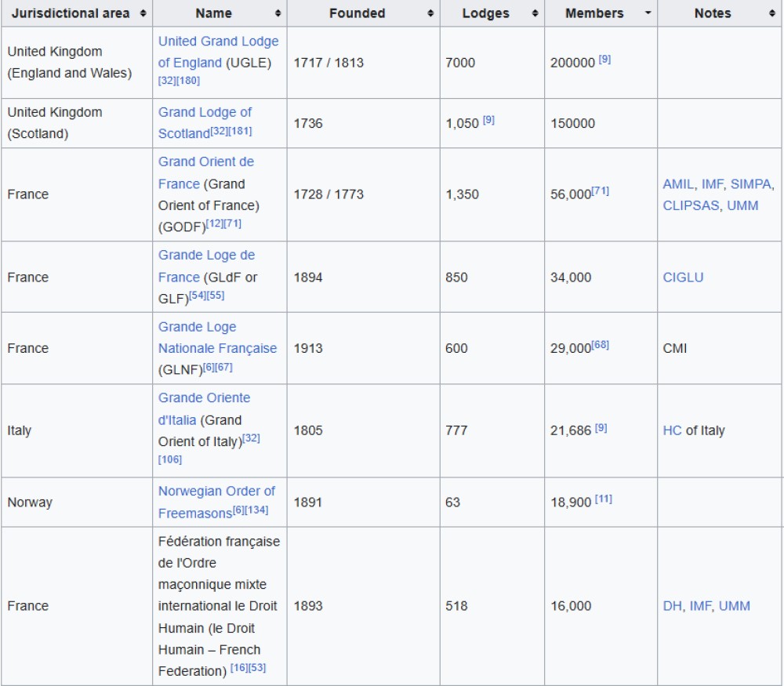This screenshot has width=784, height=686.
Task: Open citation [12] after GODF
Action: (215, 223)
